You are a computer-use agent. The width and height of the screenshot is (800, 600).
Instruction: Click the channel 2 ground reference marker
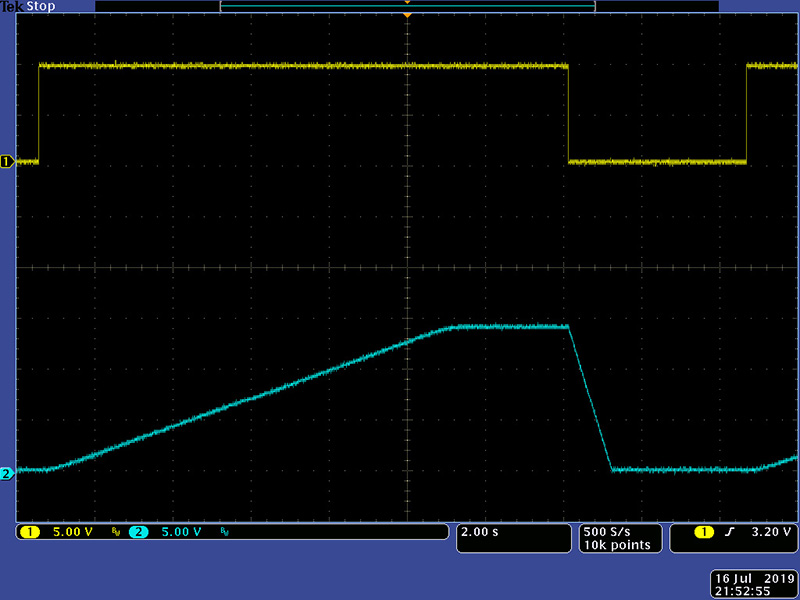pos(7,473)
